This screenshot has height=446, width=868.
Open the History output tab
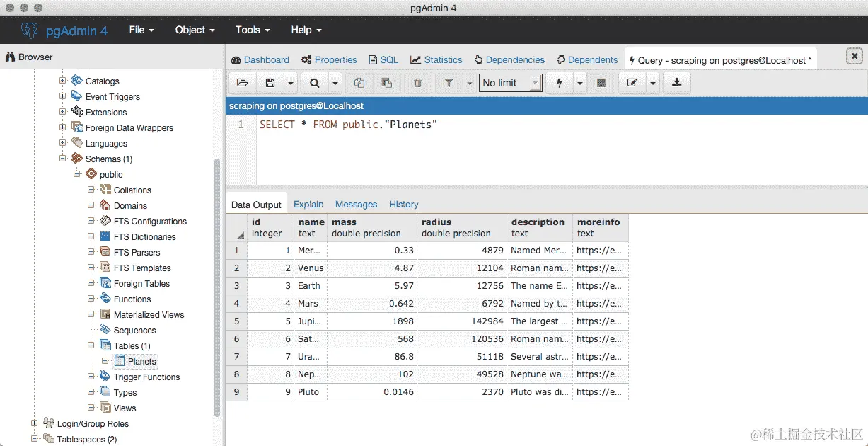tap(403, 204)
